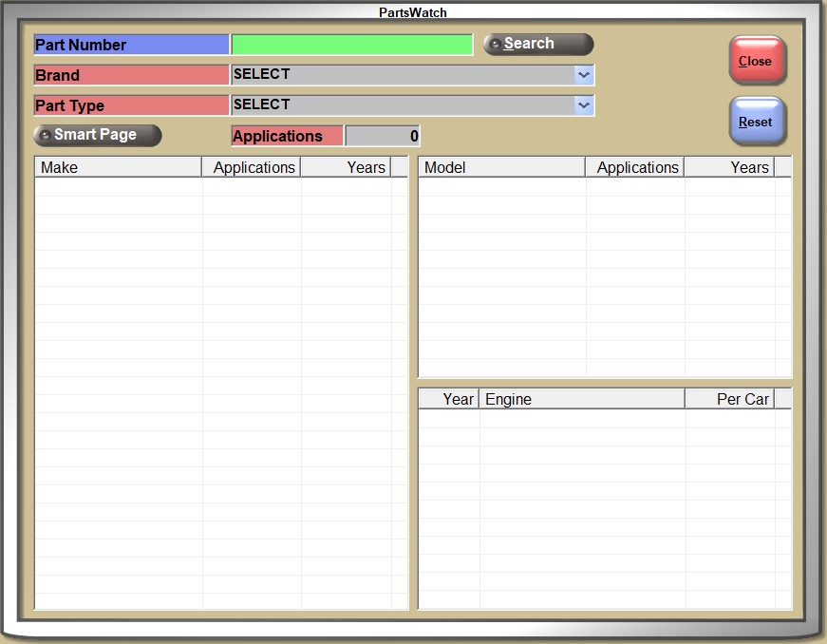Expand the Brand dropdown arrow
The width and height of the screenshot is (827, 644).
[584, 75]
